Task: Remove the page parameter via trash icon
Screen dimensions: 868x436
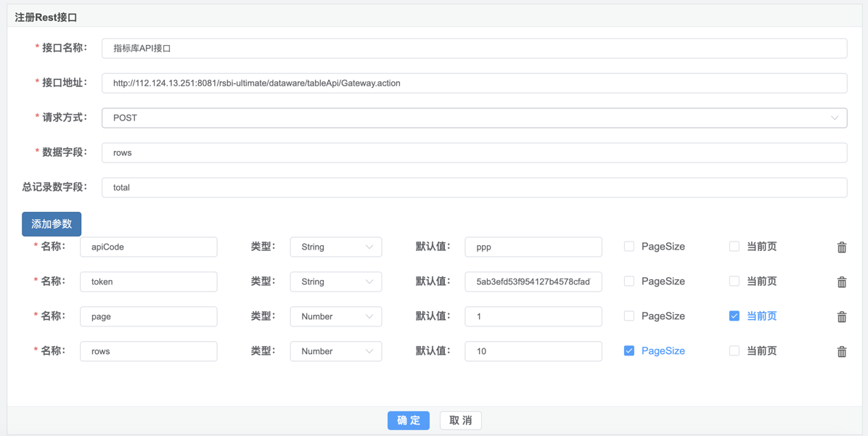Action: click(842, 317)
